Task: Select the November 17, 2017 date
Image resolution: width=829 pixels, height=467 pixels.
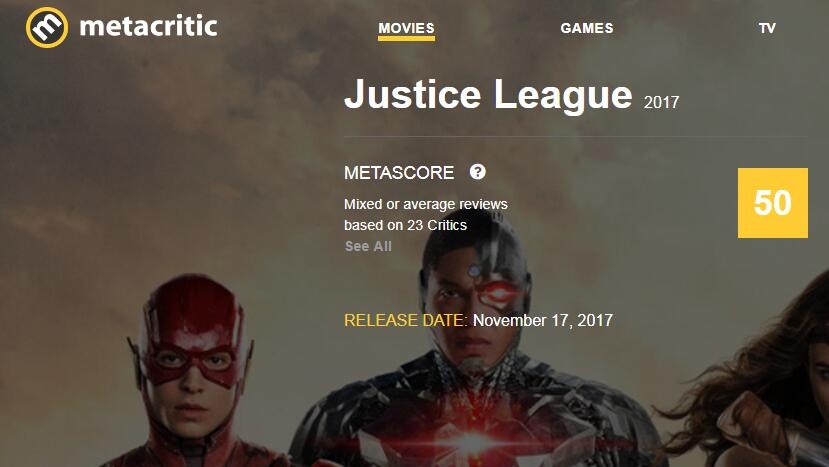Action: [543, 320]
